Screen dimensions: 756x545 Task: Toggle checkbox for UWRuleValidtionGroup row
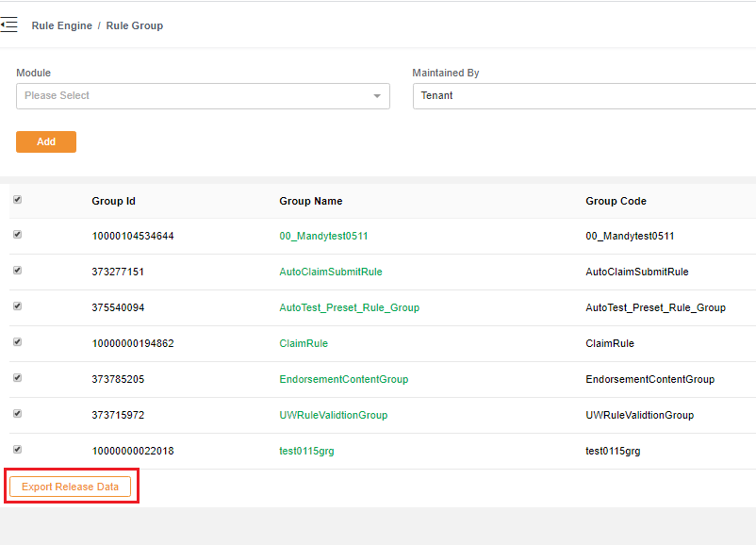(x=17, y=414)
